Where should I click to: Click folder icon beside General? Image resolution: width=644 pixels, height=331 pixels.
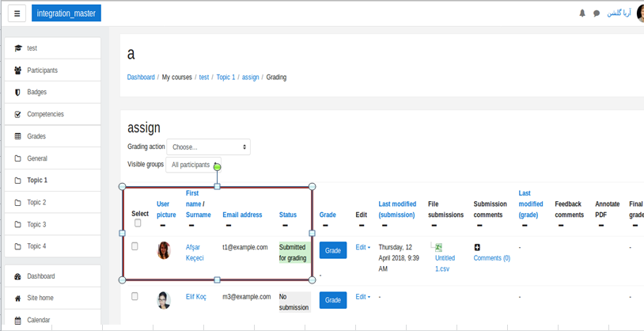click(x=17, y=158)
